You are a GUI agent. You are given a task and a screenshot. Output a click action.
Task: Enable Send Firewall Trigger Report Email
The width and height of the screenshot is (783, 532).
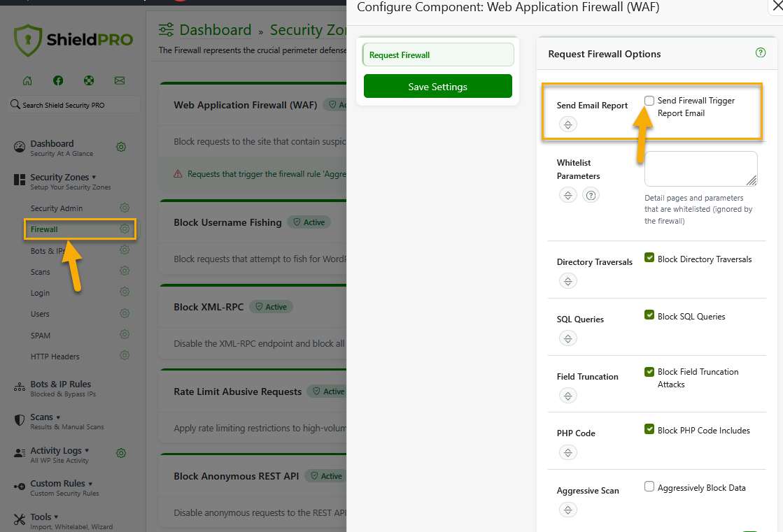click(649, 101)
